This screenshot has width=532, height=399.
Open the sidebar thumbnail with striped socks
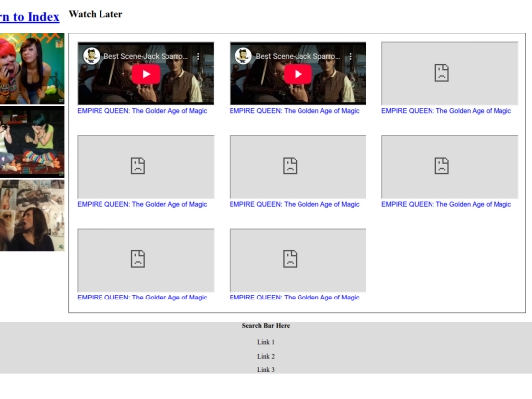pos(32,142)
